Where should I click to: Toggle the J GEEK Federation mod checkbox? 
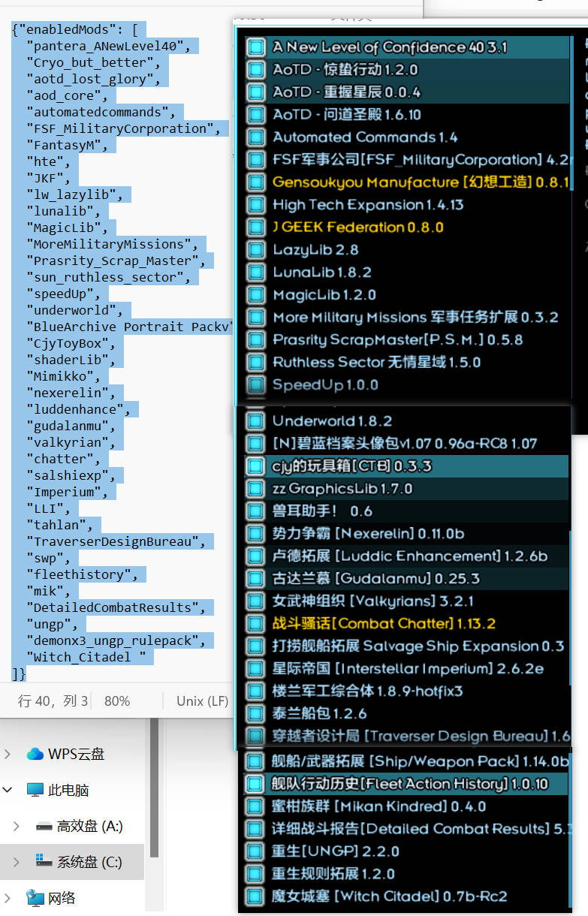click(x=256, y=227)
